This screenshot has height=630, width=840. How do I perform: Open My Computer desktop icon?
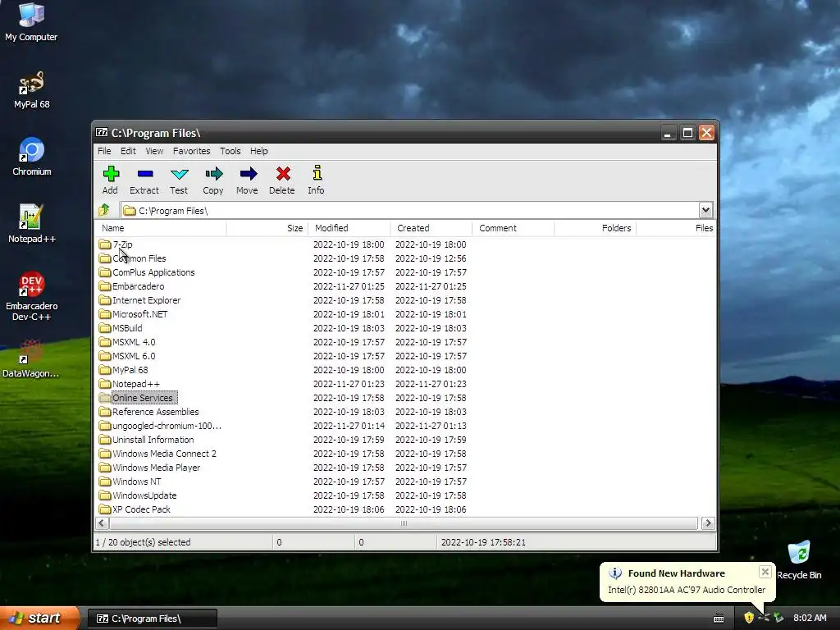coord(31,22)
